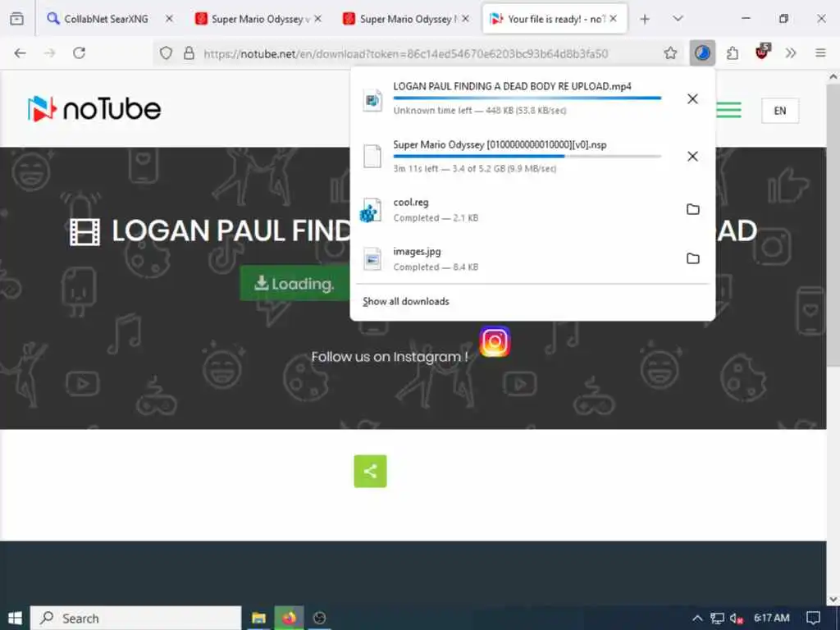Open the cool.reg download entry
This screenshot has width=840, height=630.
pos(514,209)
